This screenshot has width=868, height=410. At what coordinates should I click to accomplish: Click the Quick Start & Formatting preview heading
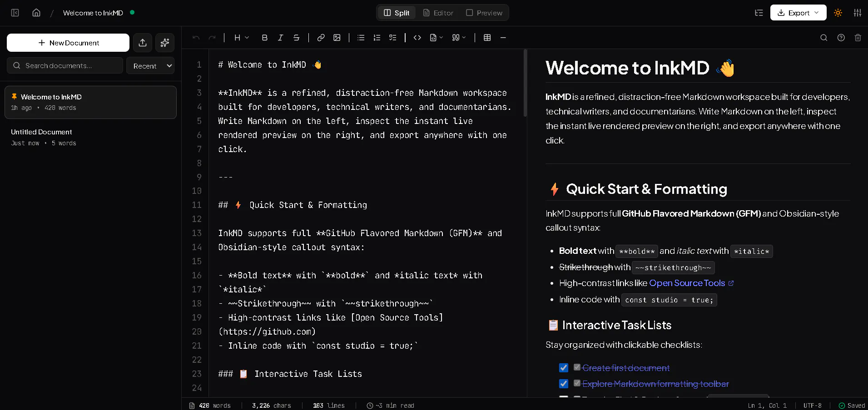638,189
